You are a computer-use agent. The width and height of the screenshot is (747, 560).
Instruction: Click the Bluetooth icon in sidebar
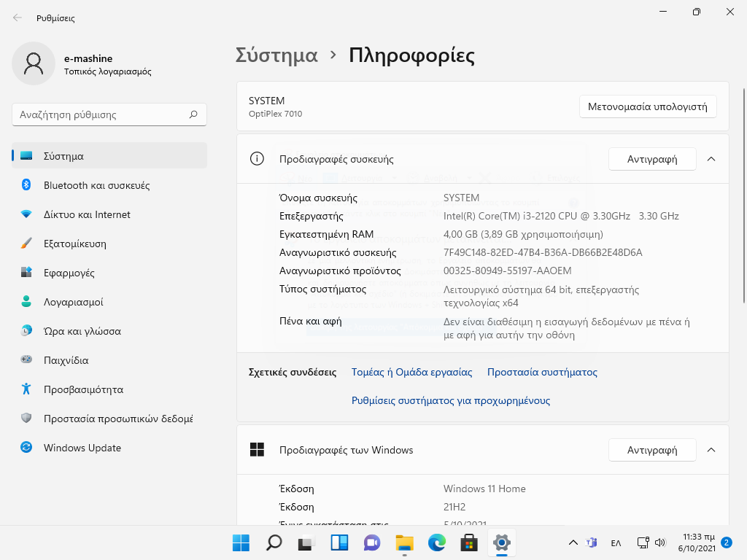click(26, 184)
